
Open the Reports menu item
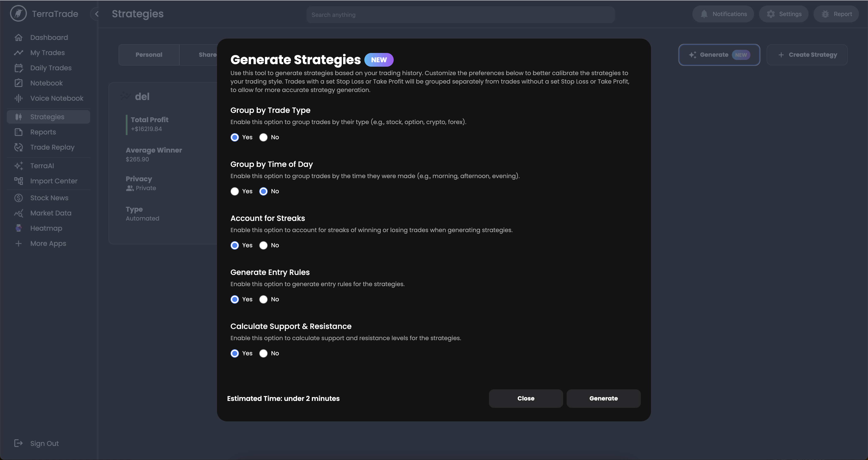point(43,132)
